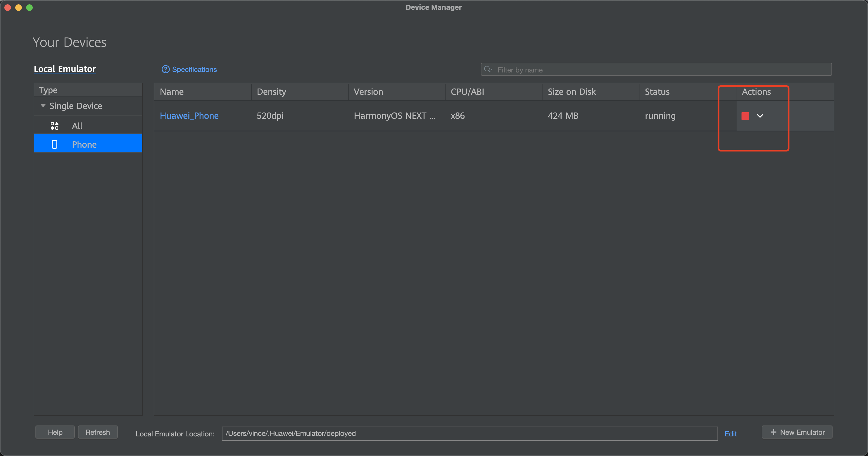Viewport: 868px width, 456px height.
Task: Sort by Size on Disk column
Action: [571, 92]
